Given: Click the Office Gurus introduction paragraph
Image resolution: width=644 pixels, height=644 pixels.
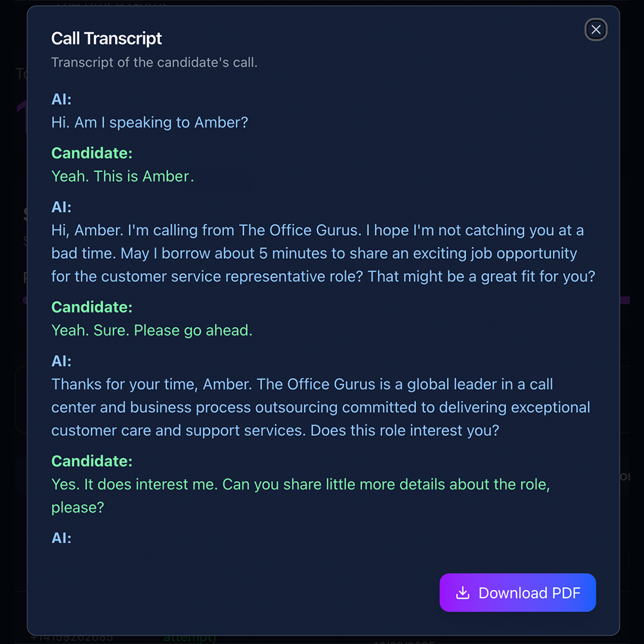Looking at the screenshot, I should click(321, 407).
